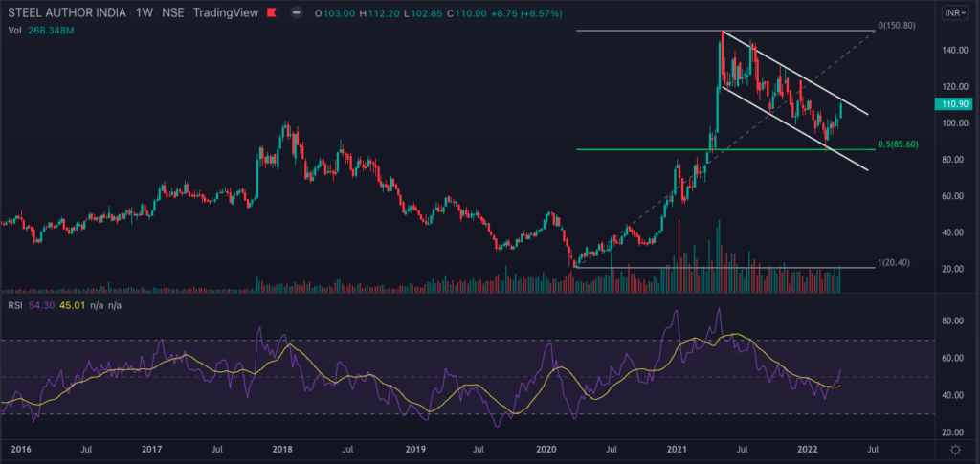
Task: Click the 2022 label on the time axis
Action: [809, 449]
